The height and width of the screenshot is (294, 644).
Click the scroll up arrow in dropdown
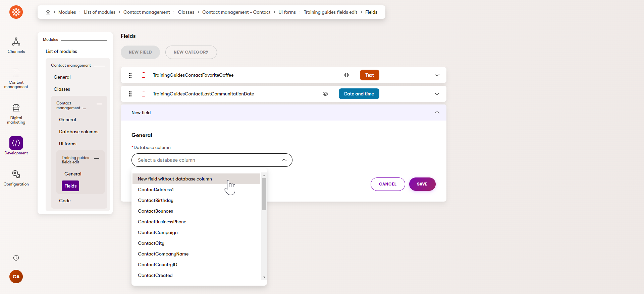coord(264,175)
